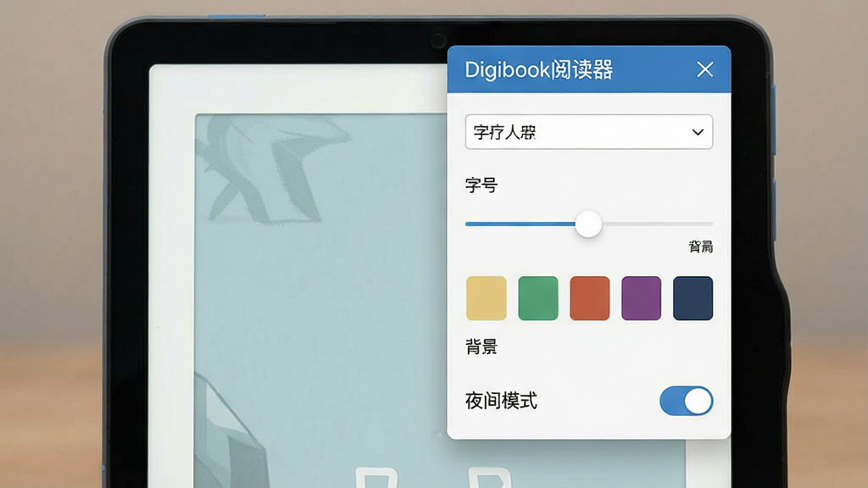This screenshot has height=488, width=868.
Task: Close the Digibook阅读器 settings panel
Action: point(704,69)
